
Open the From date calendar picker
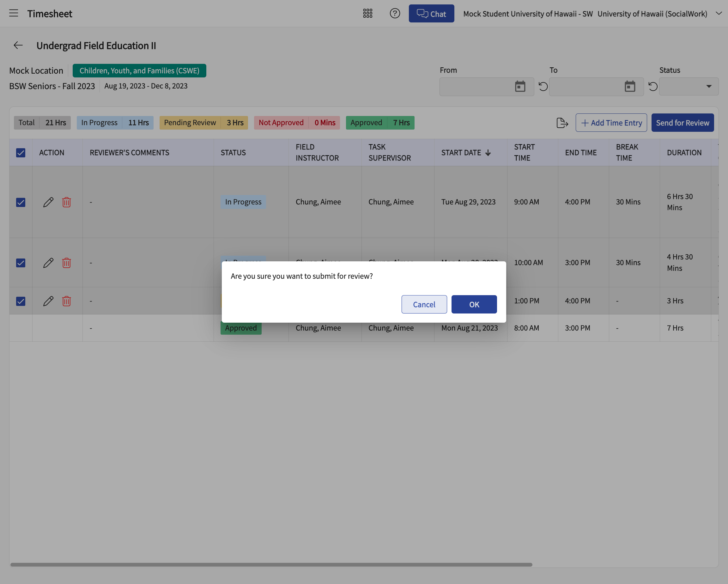(520, 87)
